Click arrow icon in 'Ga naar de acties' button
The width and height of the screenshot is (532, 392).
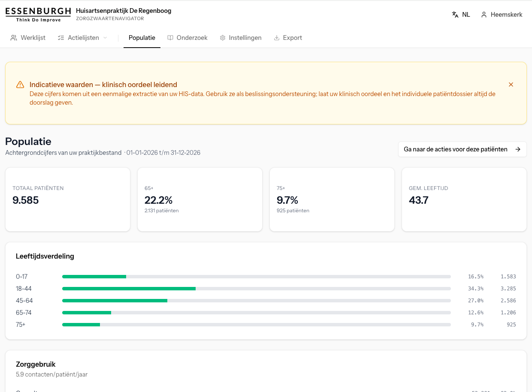pos(518,149)
